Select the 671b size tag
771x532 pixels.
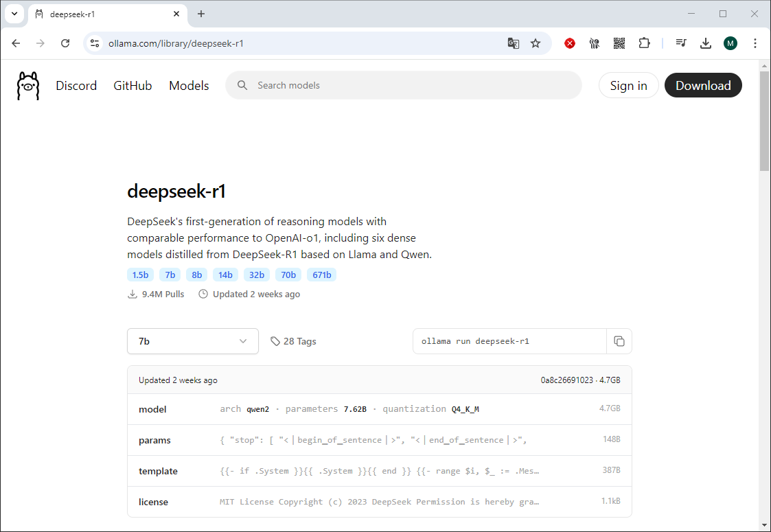[x=322, y=275]
